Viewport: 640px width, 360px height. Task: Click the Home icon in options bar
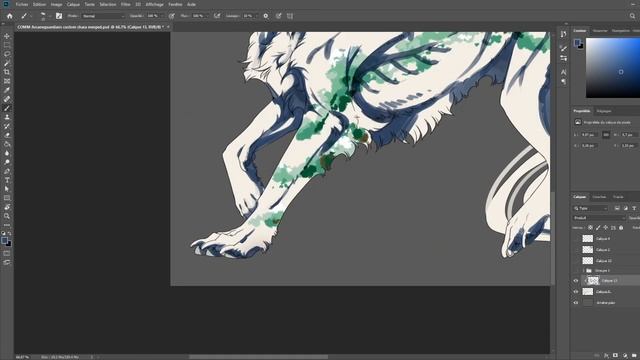pos(10,16)
